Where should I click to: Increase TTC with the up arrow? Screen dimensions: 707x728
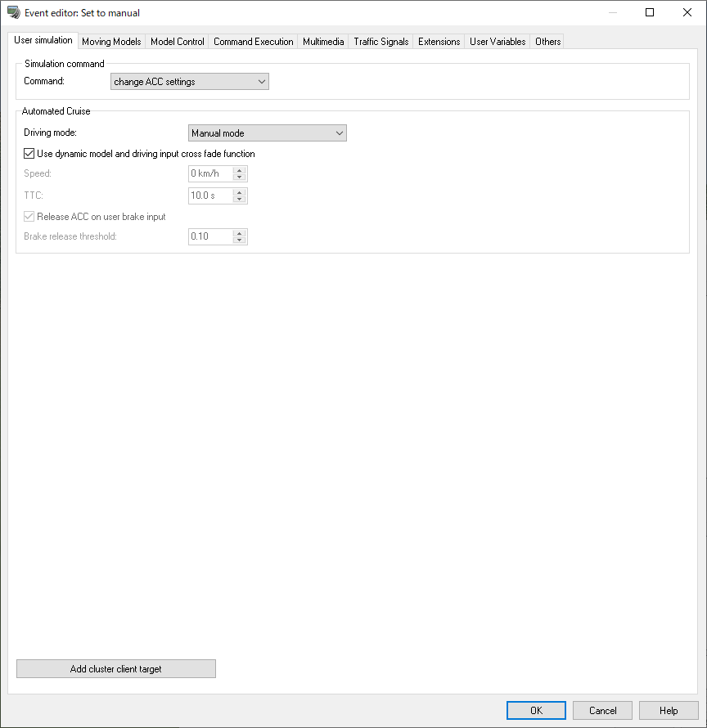[x=239, y=192]
